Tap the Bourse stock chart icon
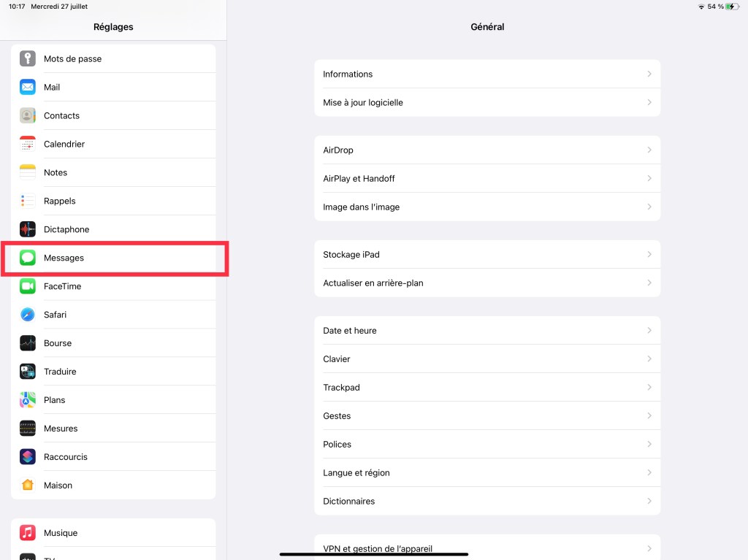748x560 pixels. point(28,343)
